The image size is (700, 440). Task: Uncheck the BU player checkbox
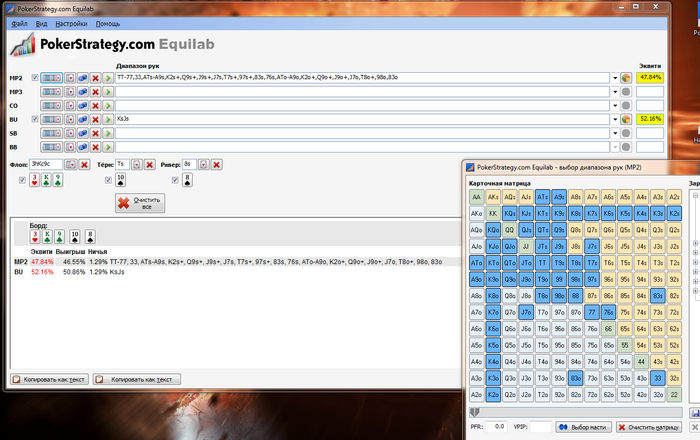[35, 119]
